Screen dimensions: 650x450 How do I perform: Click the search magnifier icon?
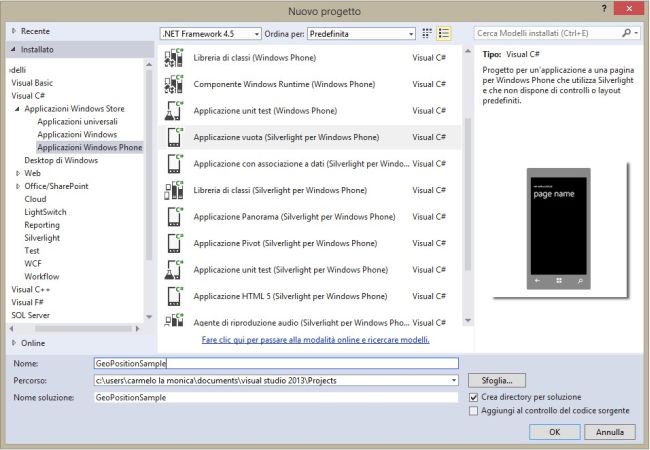coord(626,33)
